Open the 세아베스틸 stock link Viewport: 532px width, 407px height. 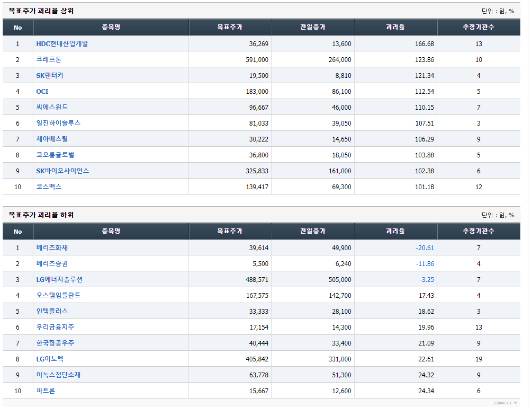click(52, 139)
